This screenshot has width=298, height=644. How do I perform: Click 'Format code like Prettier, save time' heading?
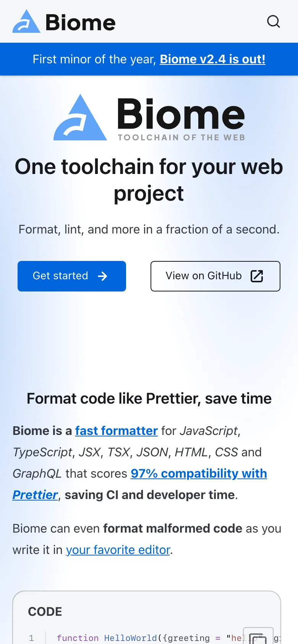coord(149,399)
